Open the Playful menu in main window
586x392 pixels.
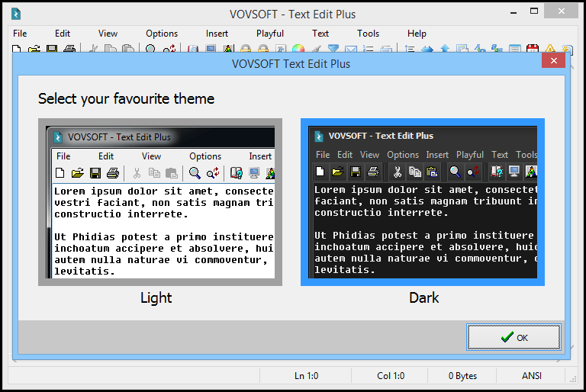coord(270,34)
